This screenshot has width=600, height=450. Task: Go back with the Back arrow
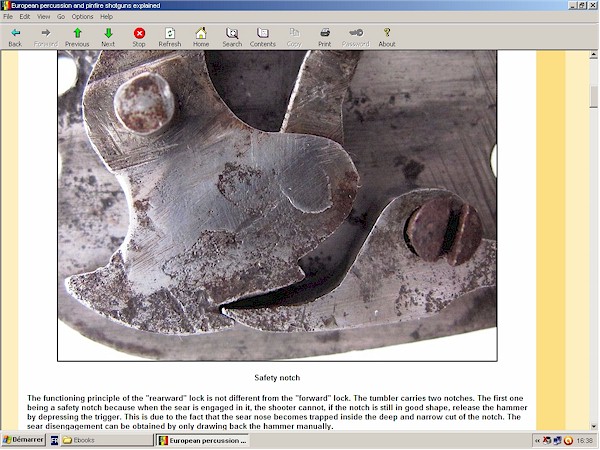[x=15, y=37]
